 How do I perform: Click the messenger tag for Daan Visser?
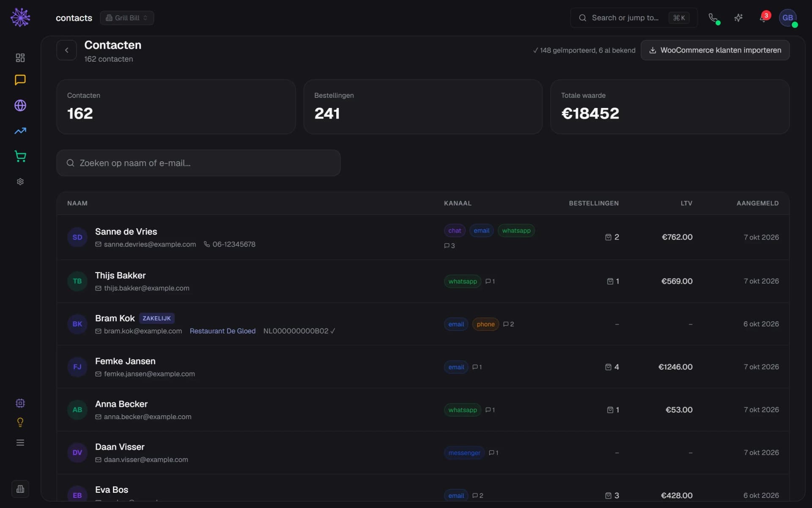tap(464, 453)
